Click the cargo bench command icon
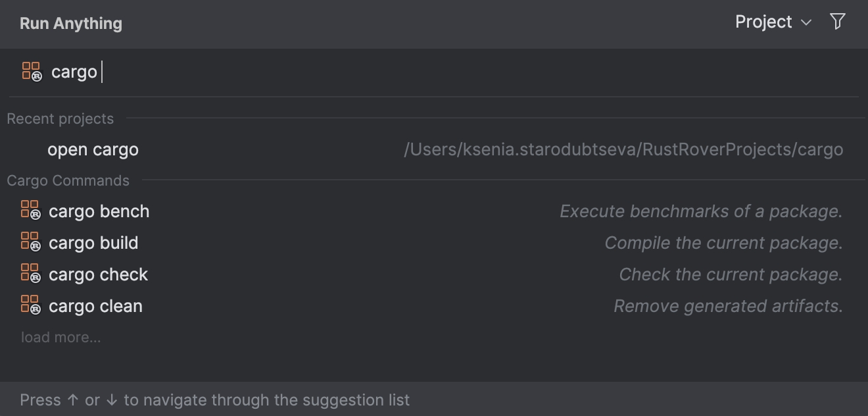This screenshot has height=416, width=868. click(30, 211)
